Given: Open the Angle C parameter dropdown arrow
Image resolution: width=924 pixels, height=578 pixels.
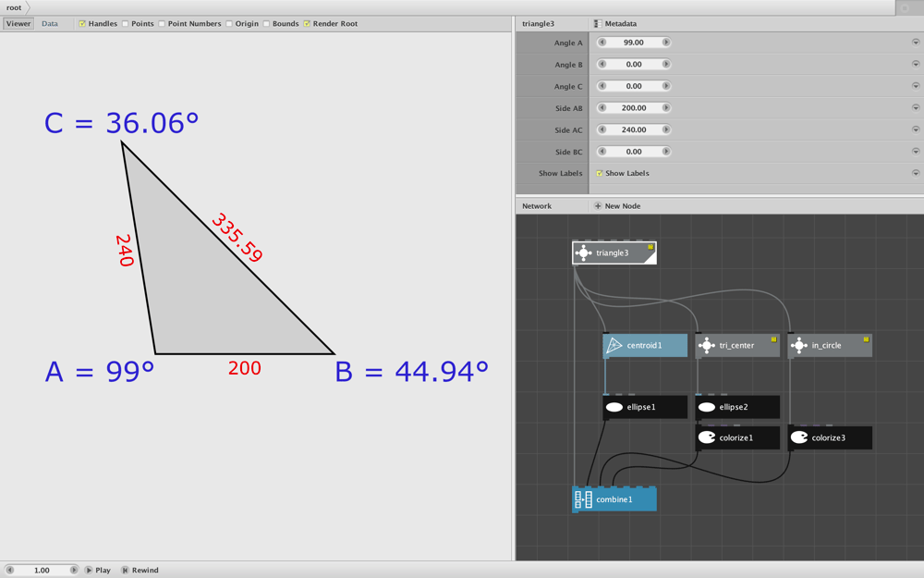Looking at the screenshot, I should tap(916, 86).
